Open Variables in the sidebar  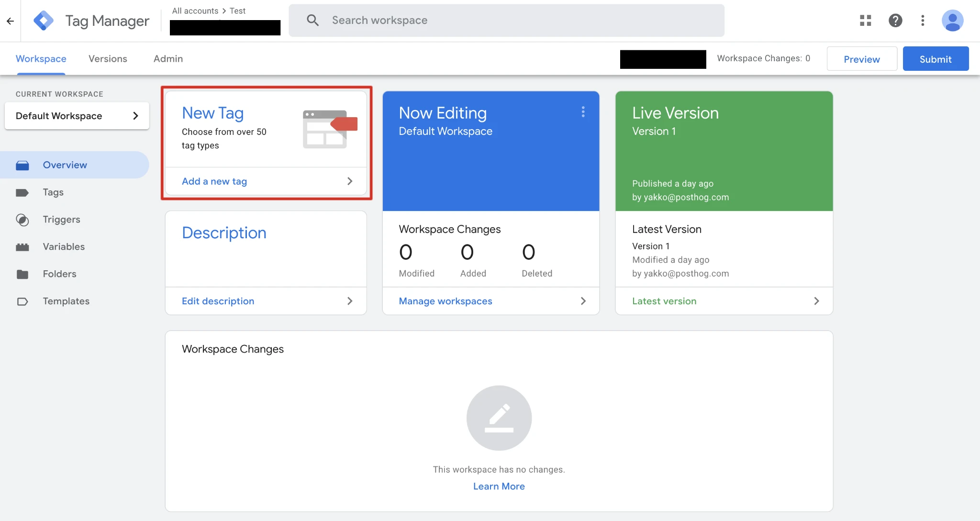point(64,247)
